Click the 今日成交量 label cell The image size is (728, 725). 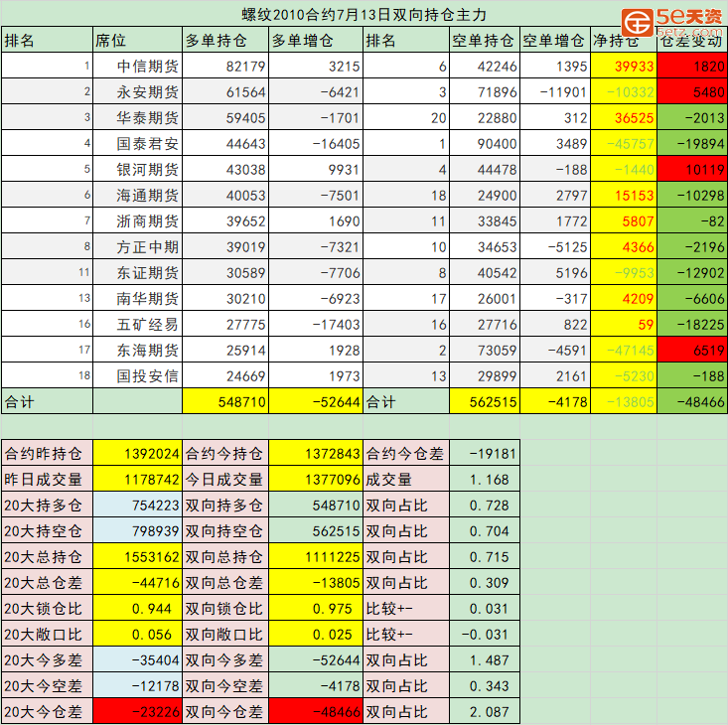pyautogui.click(x=225, y=479)
